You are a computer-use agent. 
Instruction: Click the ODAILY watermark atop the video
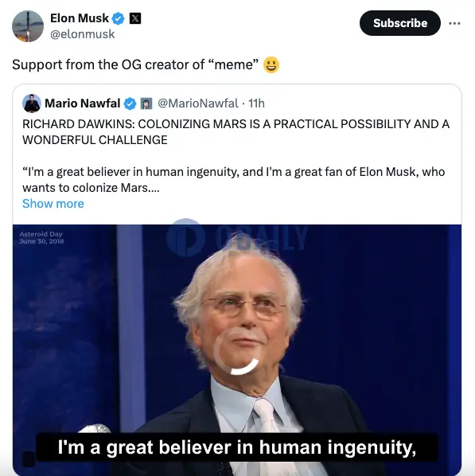tap(237, 238)
